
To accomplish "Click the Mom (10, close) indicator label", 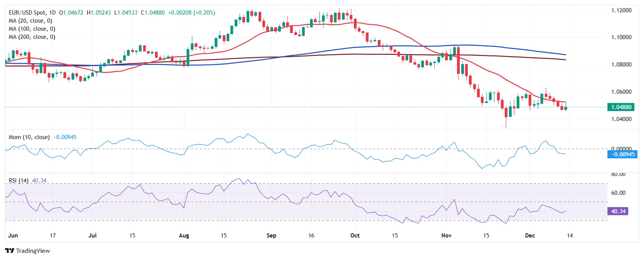I will [x=29, y=137].
